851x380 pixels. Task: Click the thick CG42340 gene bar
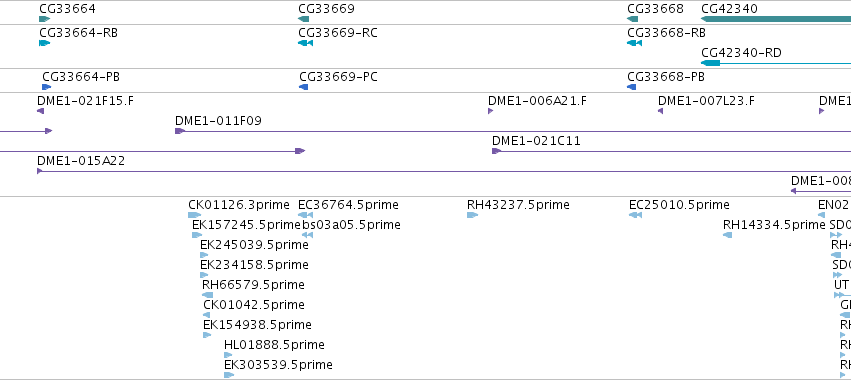(776, 19)
